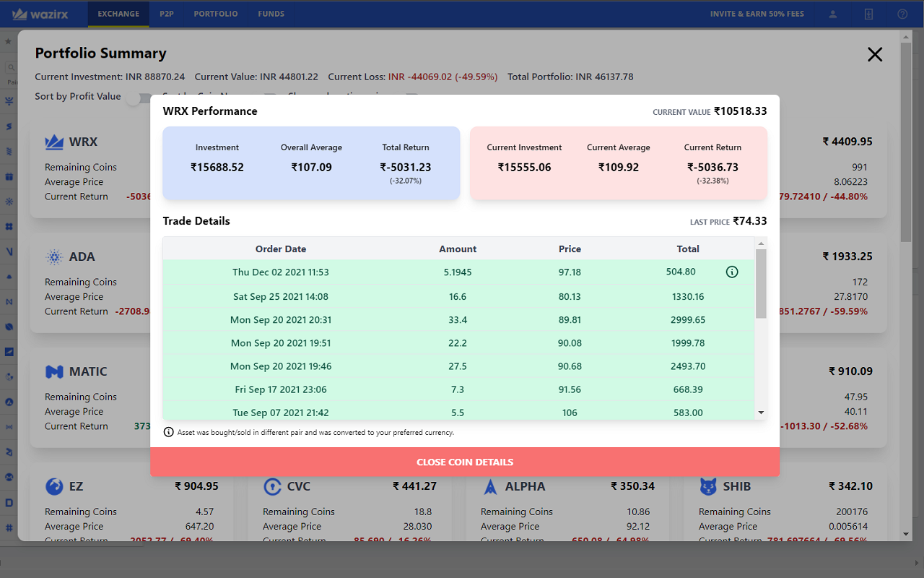Click the trade table scrollbar up arrow
This screenshot has height=578, width=924.
(x=761, y=243)
